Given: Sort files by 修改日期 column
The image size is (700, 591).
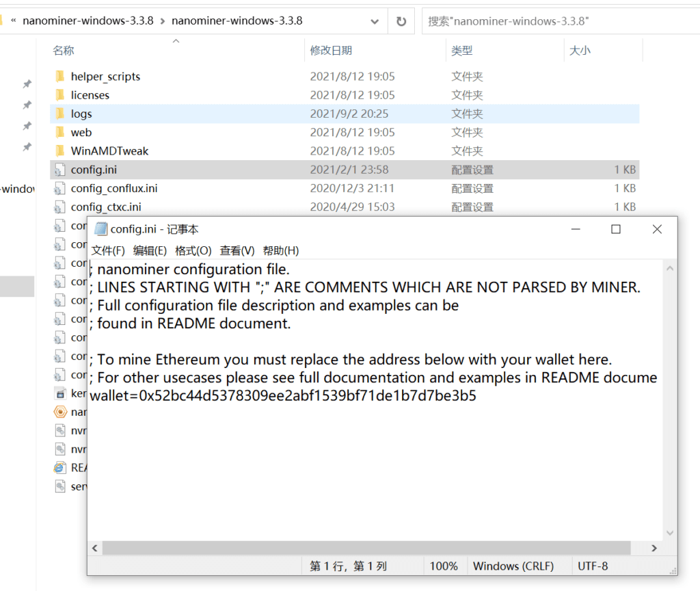Looking at the screenshot, I should (331, 51).
